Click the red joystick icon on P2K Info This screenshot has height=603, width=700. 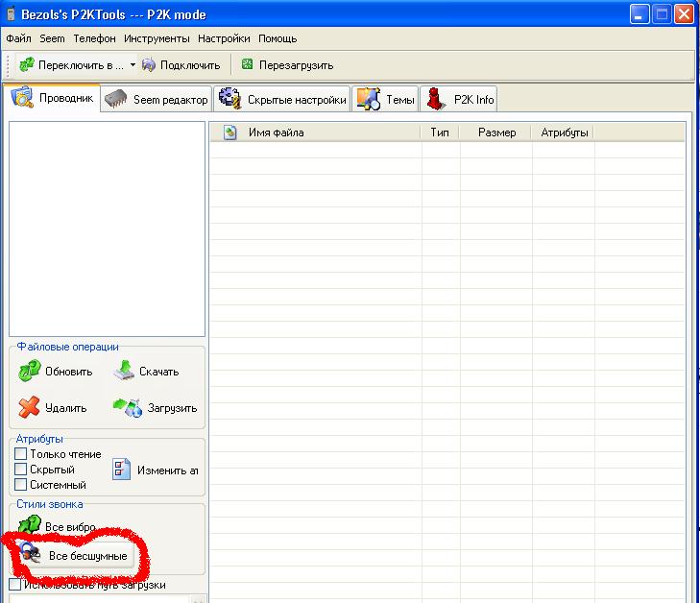[x=435, y=99]
